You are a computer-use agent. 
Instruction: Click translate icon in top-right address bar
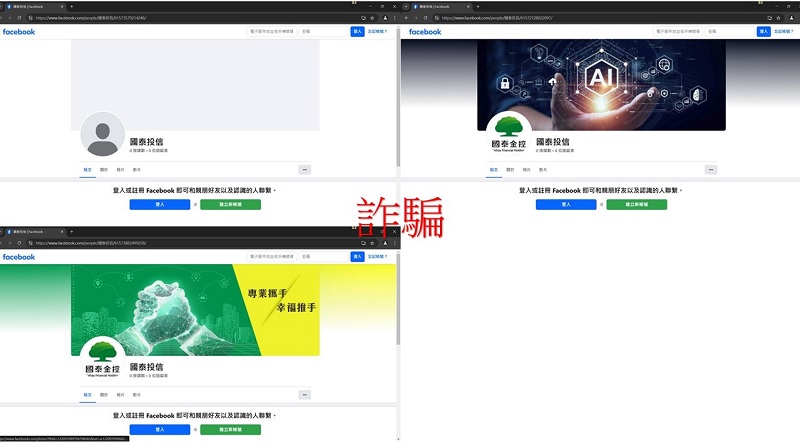(769, 18)
